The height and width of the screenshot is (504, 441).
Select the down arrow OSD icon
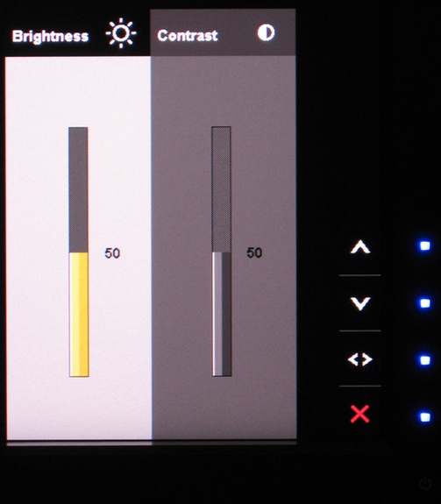tap(360, 303)
